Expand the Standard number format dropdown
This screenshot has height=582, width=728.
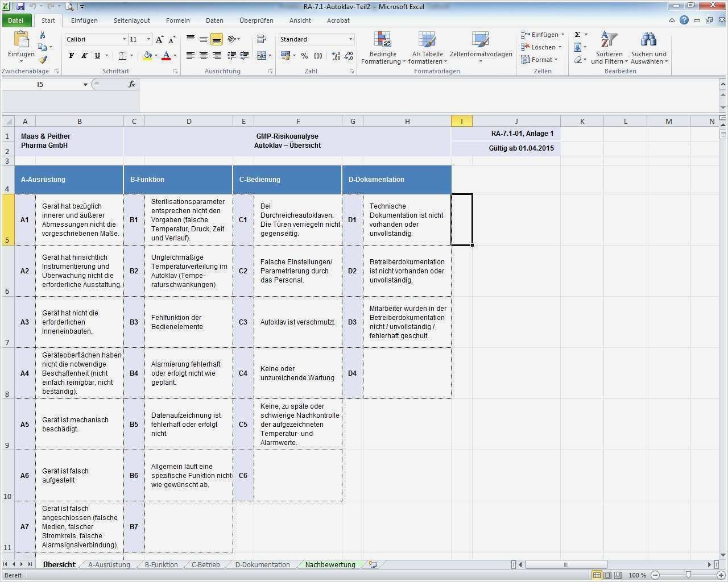(x=350, y=39)
